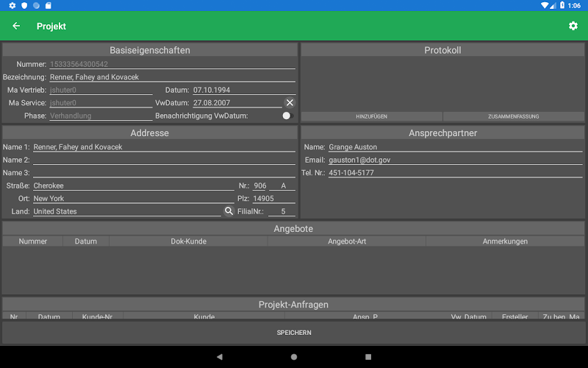Click the Protokoll panel header
Screen dimensions: 588x368
[x=442, y=50]
